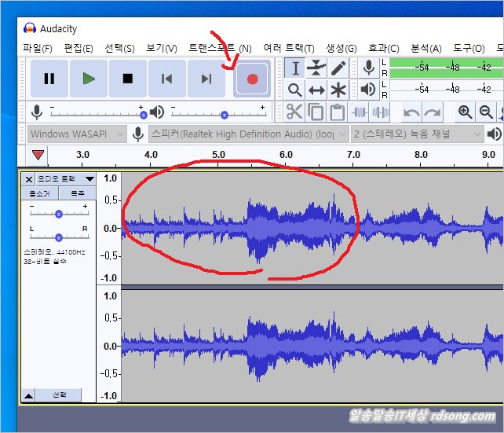Zoom out of the waveform

(x=486, y=112)
